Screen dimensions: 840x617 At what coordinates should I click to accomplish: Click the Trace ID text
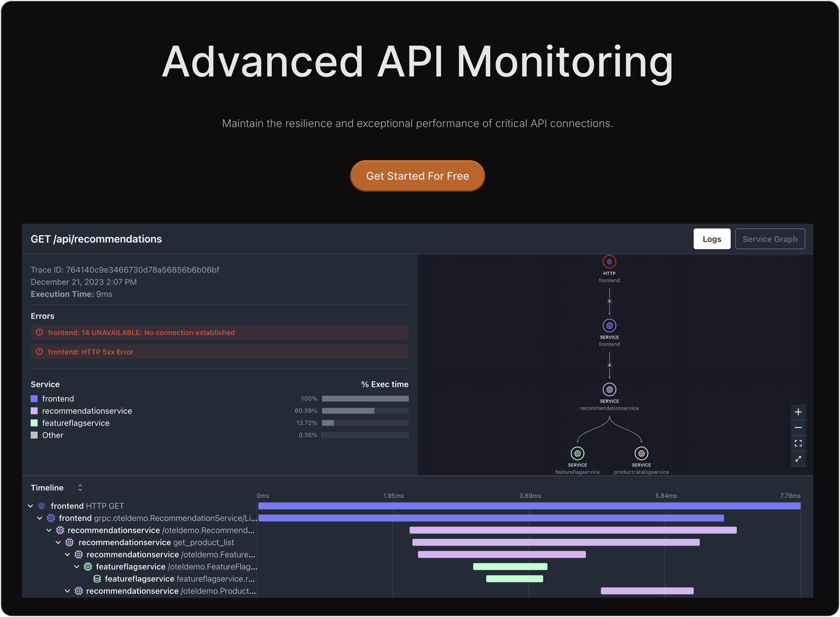[125, 270]
